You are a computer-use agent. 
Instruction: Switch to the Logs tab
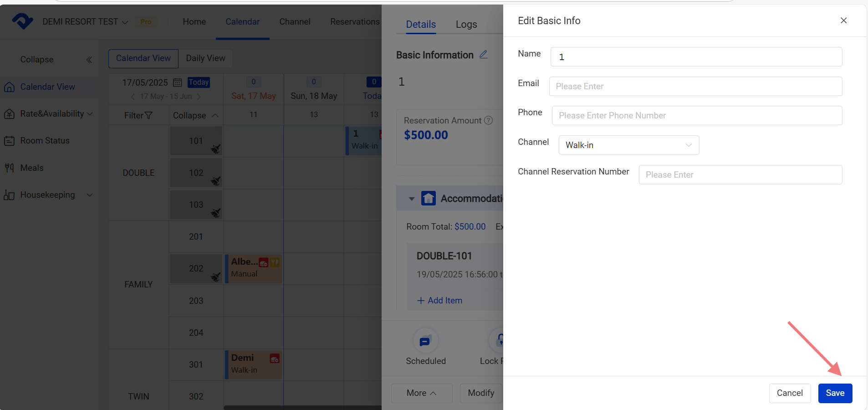pos(466,25)
